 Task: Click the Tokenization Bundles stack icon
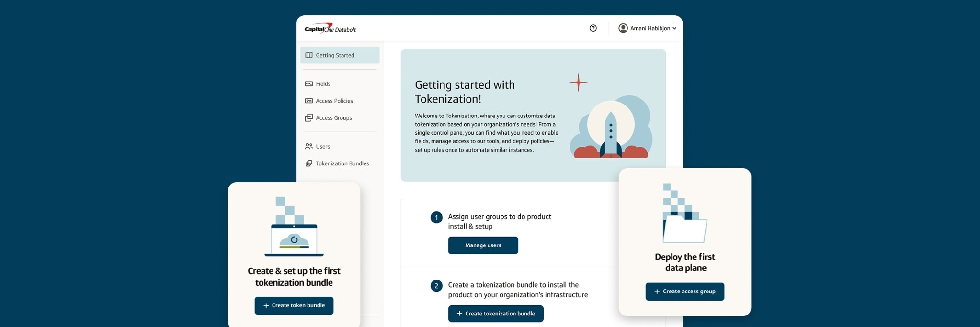309,163
